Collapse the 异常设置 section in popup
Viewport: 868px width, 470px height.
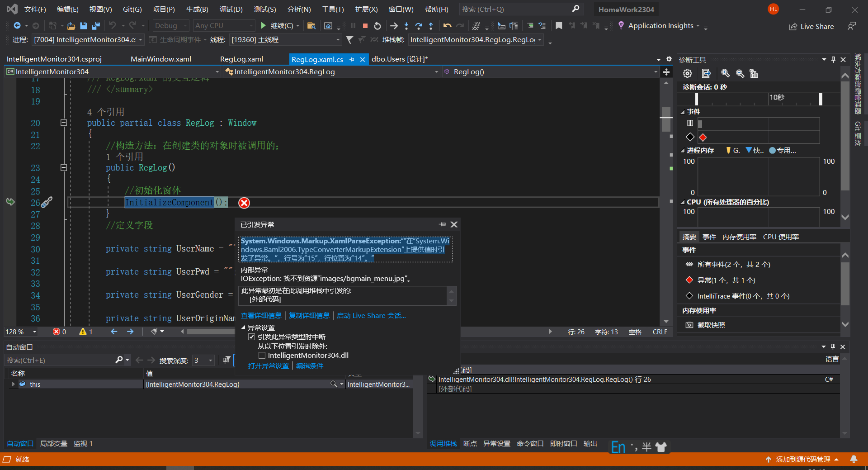click(244, 328)
